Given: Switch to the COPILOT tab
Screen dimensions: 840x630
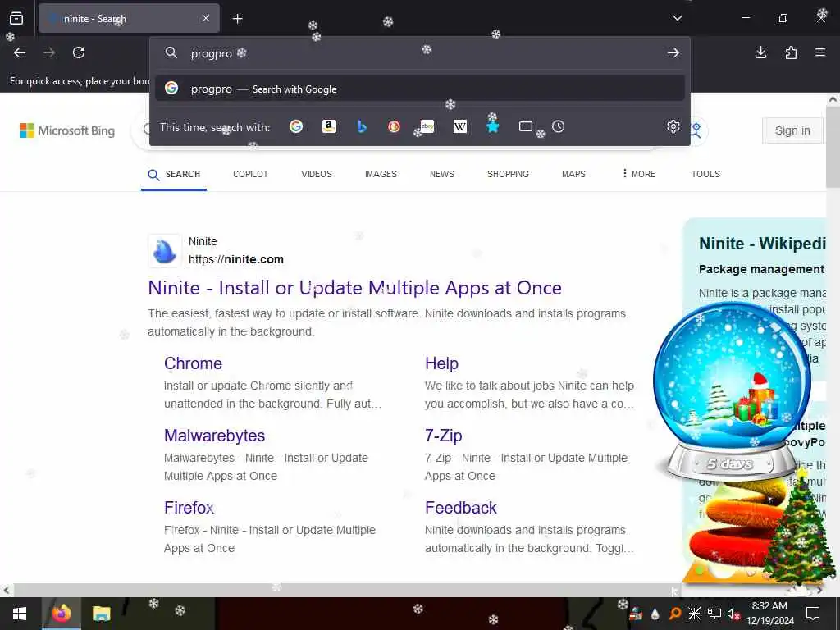Looking at the screenshot, I should [x=251, y=174].
